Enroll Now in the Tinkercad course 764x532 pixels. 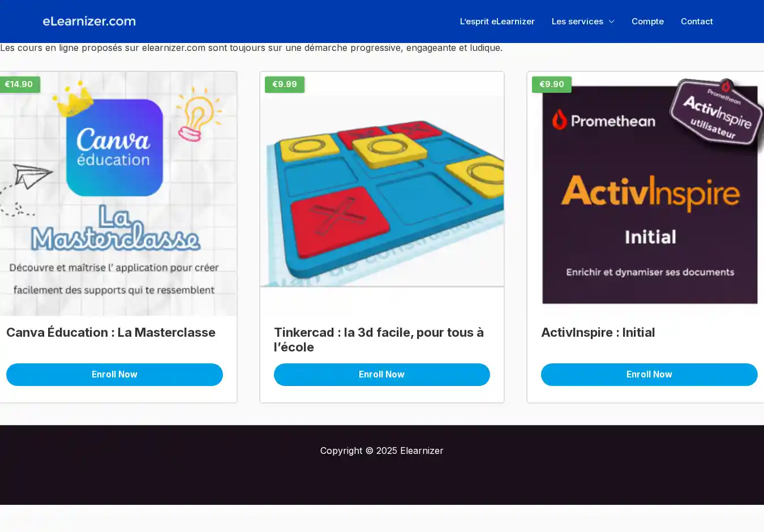tap(382, 375)
